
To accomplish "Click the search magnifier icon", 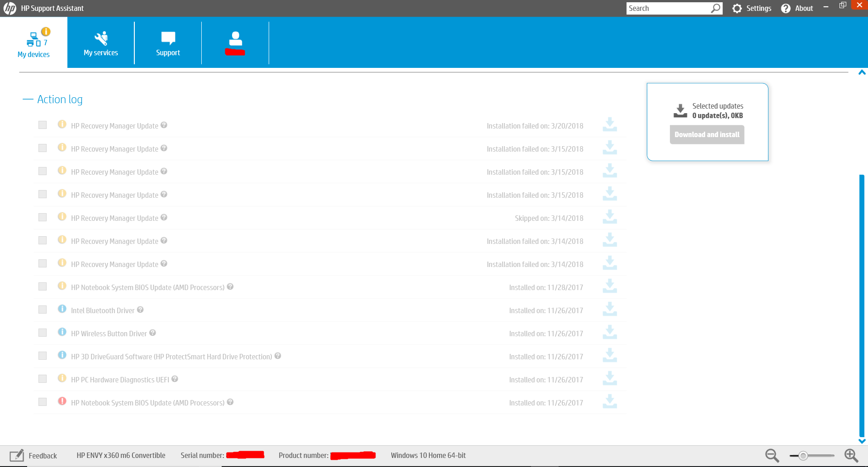I will point(716,8).
